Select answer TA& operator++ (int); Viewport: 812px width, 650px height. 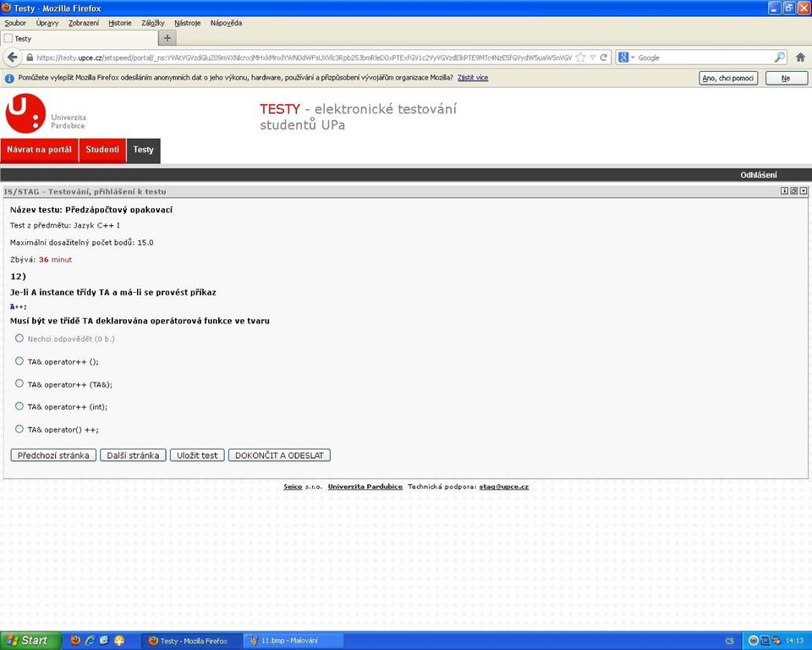[19, 406]
